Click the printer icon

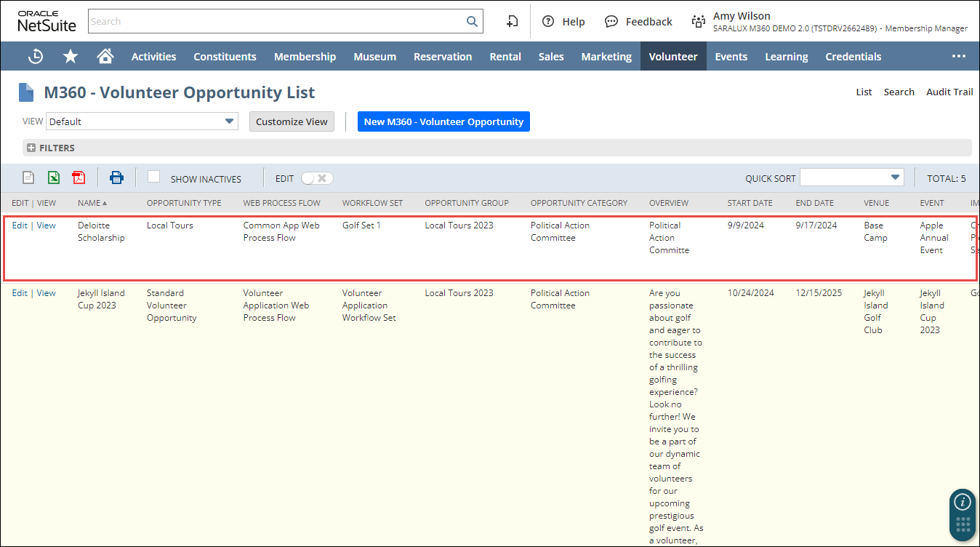click(116, 177)
